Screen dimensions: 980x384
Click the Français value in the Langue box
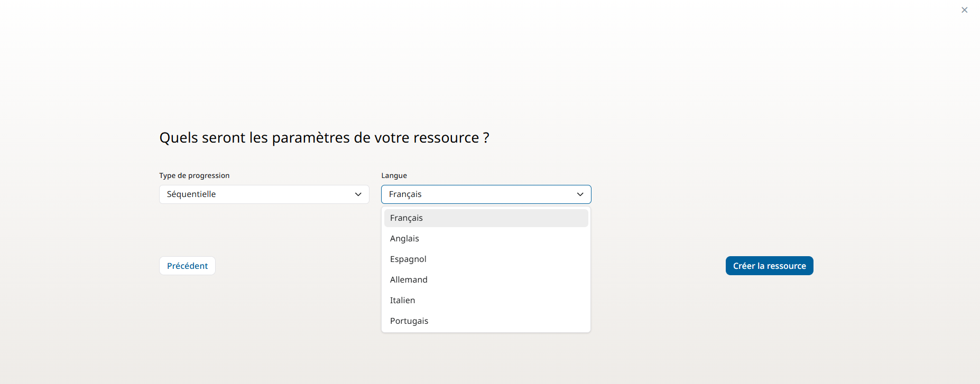(x=405, y=194)
